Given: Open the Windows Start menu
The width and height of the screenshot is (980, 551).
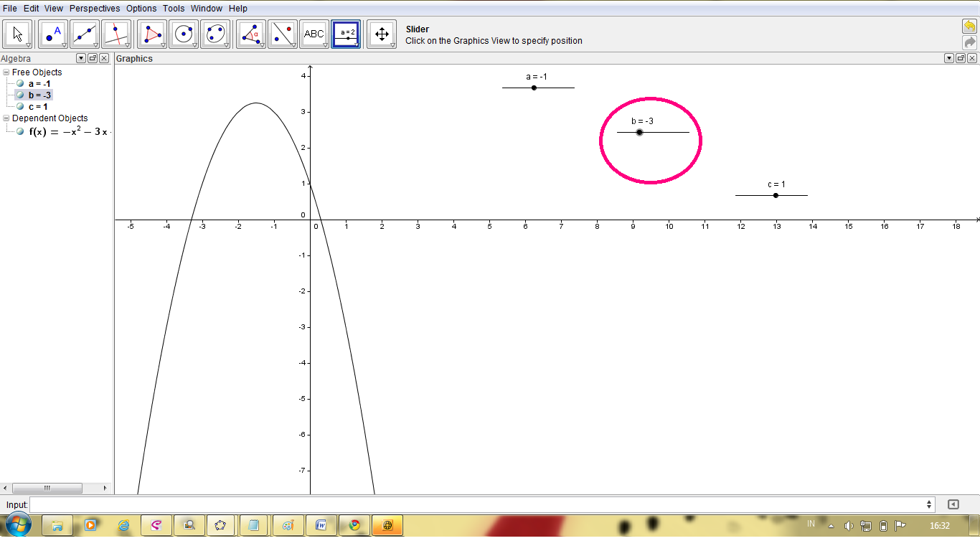Looking at the screenshot, I should [18, 525].
